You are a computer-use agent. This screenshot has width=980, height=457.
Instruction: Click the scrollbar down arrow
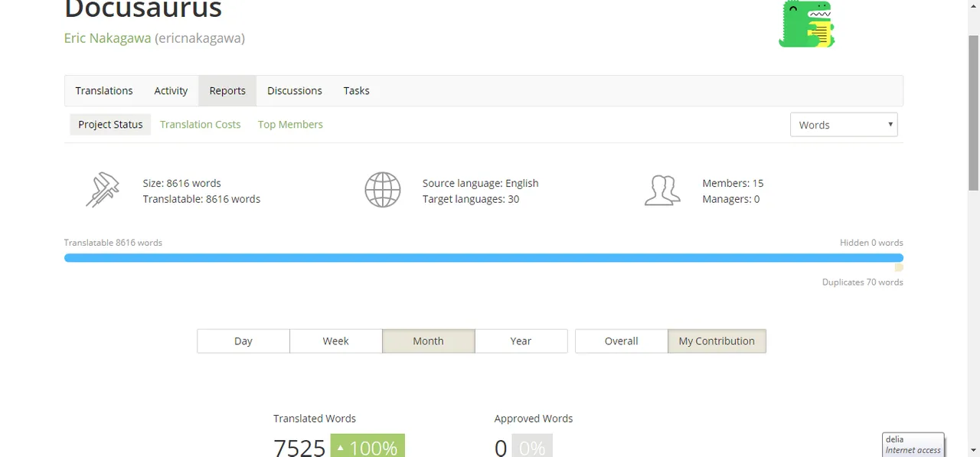(x=973, y=450)
